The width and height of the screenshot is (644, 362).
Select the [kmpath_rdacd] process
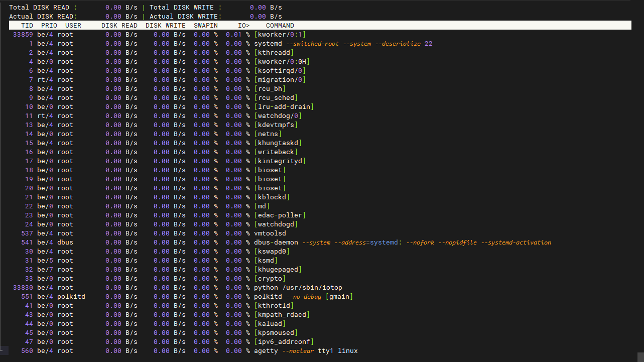[282, 315]
